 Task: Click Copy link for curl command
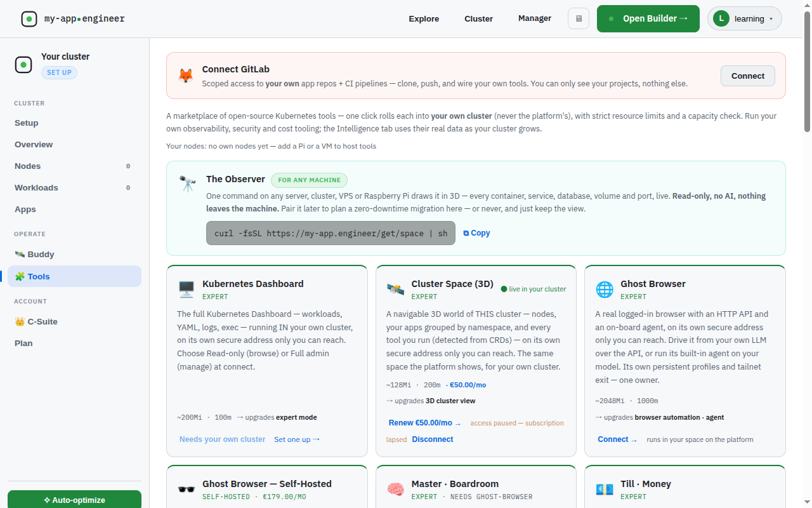(x=476, y=233)
